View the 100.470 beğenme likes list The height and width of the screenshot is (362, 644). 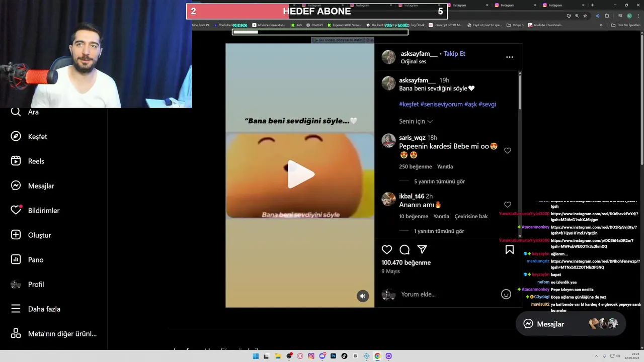coord(406,262)
